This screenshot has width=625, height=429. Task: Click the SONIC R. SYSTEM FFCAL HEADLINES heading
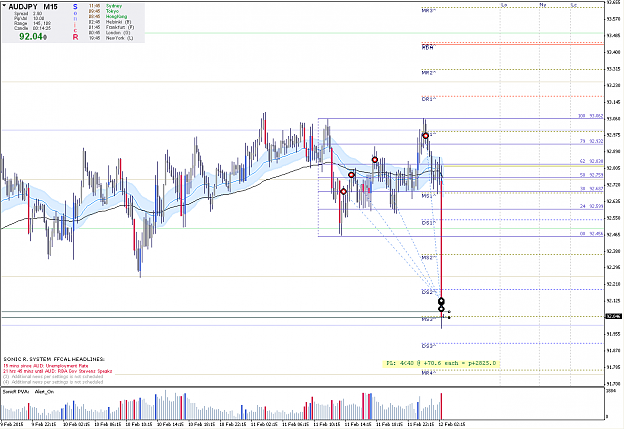pos(54,359)
